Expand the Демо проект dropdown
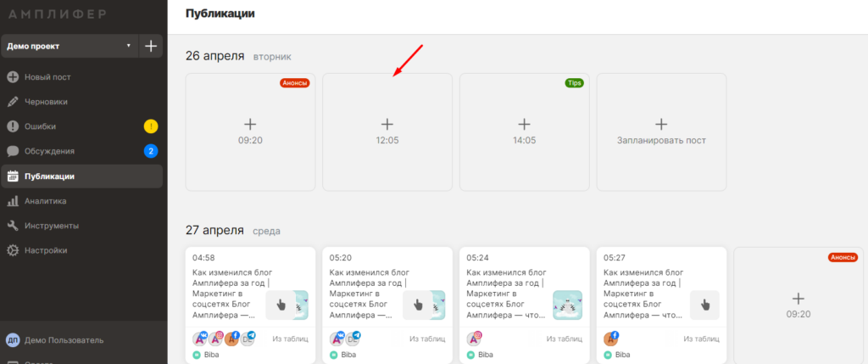 tap(128, 46)
